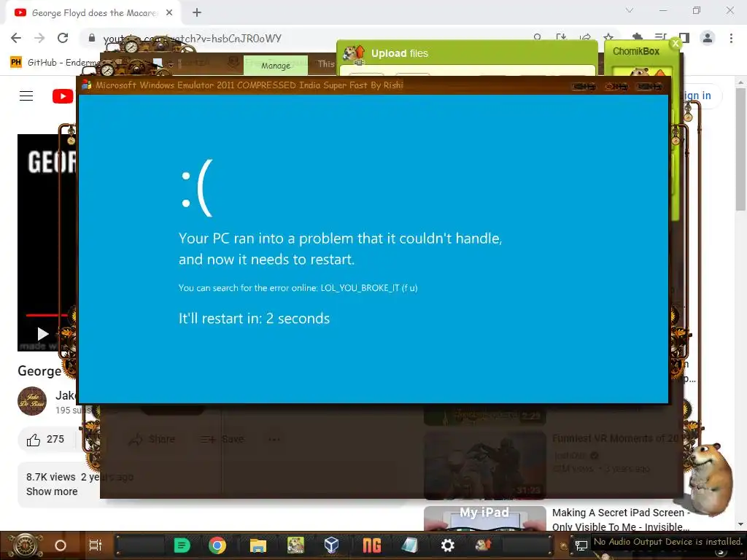
Task: Open GitHub Enderman bookmark
Action: coord(55,63)
